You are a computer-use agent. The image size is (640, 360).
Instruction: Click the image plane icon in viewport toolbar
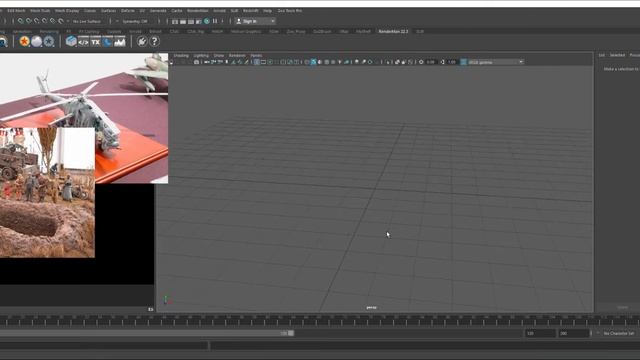click(233, 62)
